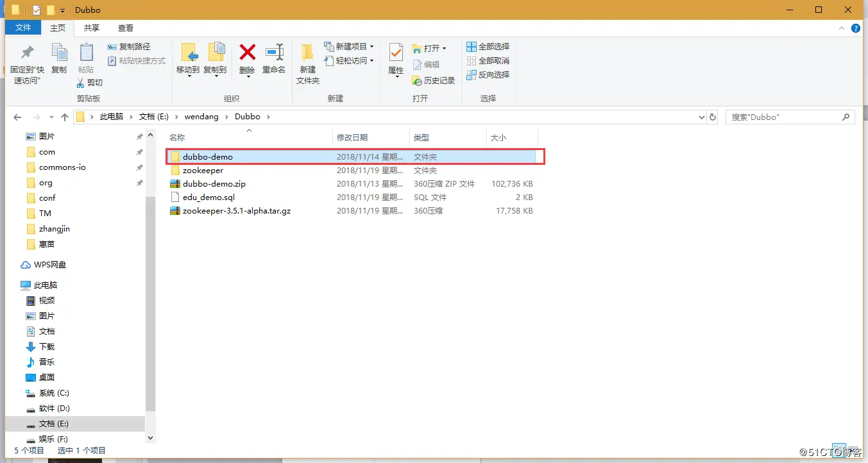Show History of selected item
The image size is (868, 463).
(x=434, y=81)
